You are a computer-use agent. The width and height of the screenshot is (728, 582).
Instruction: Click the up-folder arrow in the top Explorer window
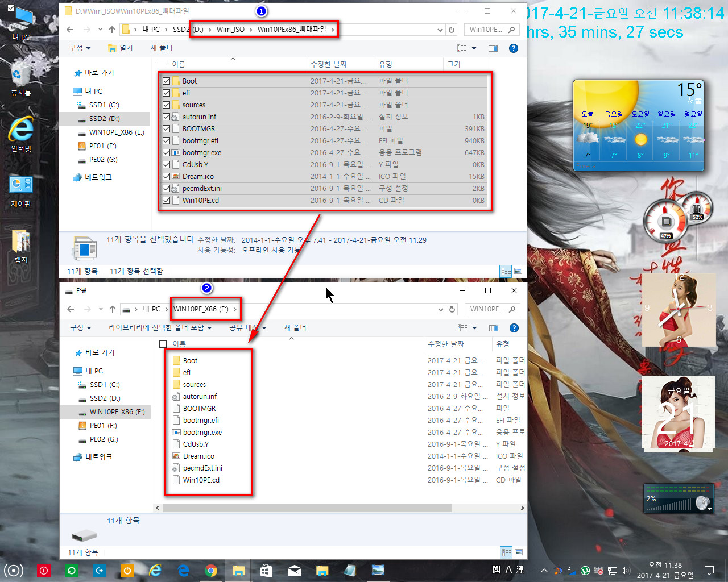[112, 30]
